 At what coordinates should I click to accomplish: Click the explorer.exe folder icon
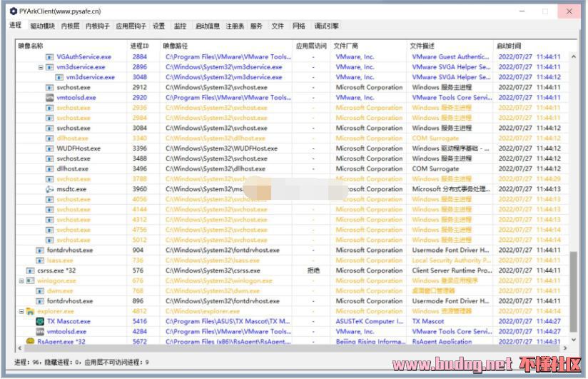point(30,312)
